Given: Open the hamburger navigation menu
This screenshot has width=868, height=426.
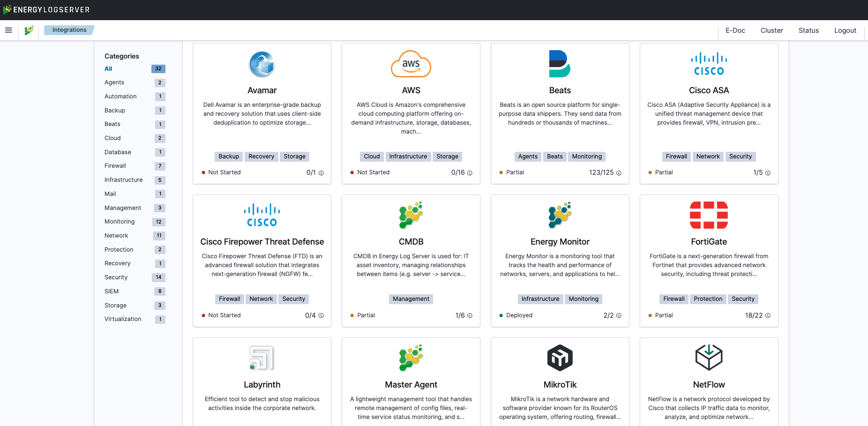Looking at the screenshot, I should 8,30.
